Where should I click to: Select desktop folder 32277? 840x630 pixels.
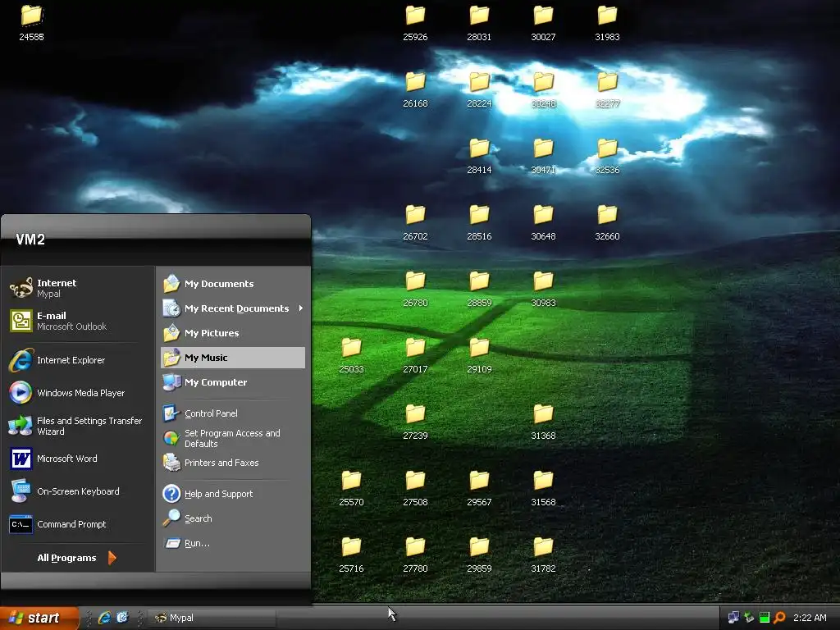click(x=607, y=89)
